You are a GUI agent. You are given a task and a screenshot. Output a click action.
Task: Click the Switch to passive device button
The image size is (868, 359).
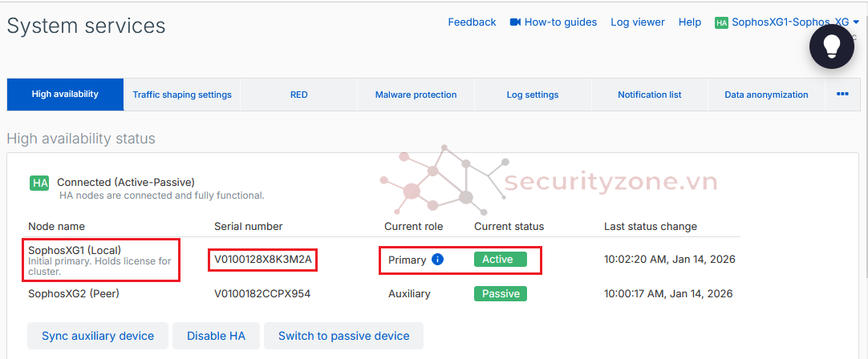click(x=343, y=336)
